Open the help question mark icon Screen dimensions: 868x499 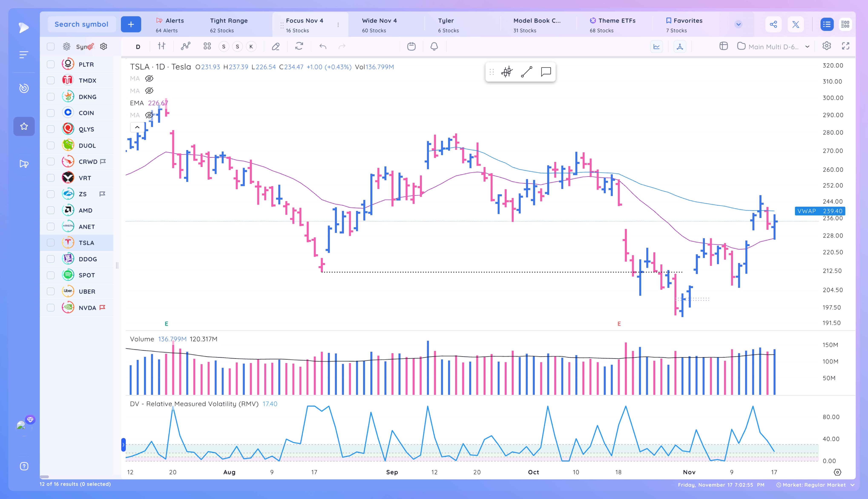[24, 466]
